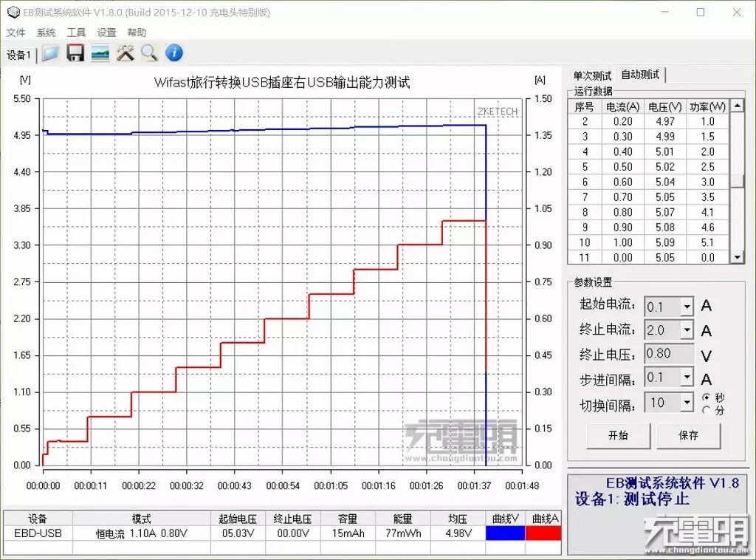756x560 pixels.
Task: Select row 11 with current 0.00
Action: click(x=648, y=258)
